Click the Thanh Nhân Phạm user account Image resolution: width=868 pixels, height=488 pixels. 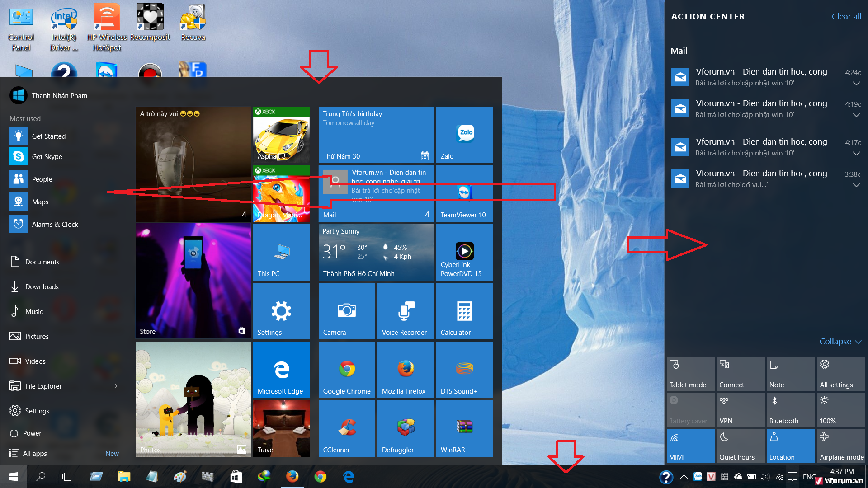click(x=48, y=95)
